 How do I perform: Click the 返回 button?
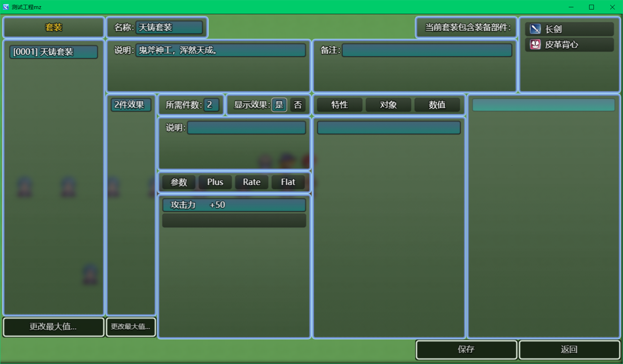(569, 349)
